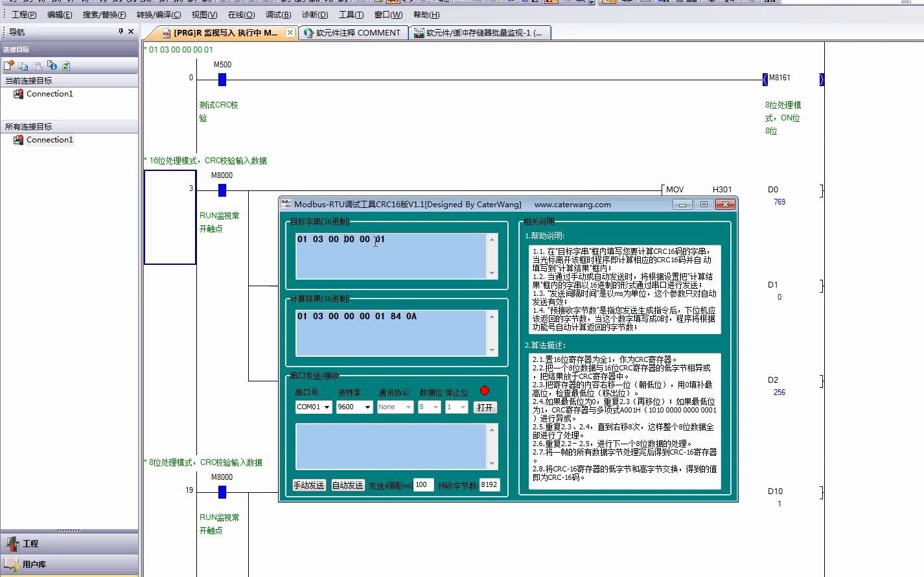Click the receive area scroll-down arrow
Screen dimensions: 924x577
492,464
